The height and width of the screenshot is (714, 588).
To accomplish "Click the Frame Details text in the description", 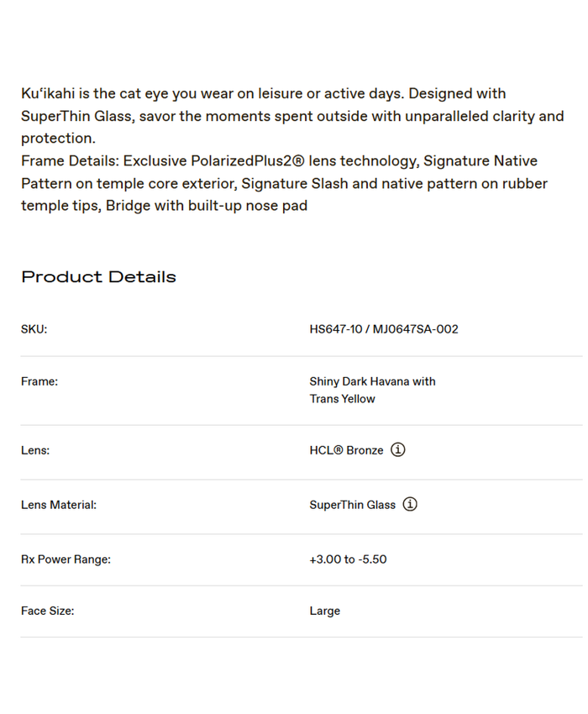I will pyautogui.click(x=69, y=161).
